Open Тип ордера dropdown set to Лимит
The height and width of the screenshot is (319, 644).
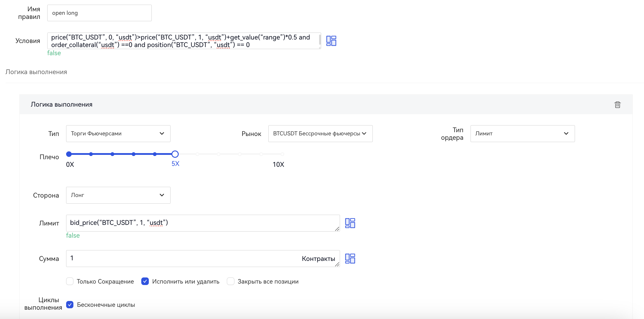pyautogui.click(x=522, y=134)
